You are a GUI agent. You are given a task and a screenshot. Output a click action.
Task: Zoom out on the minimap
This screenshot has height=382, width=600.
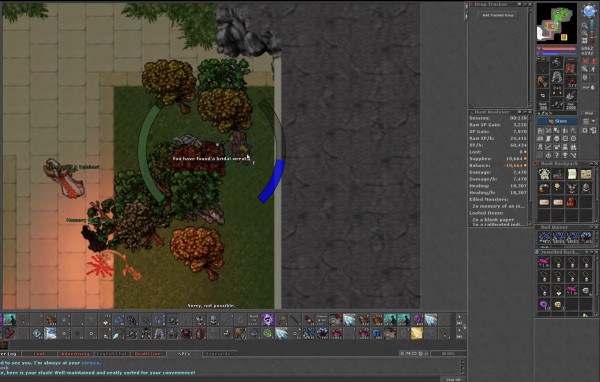[585, 26]
